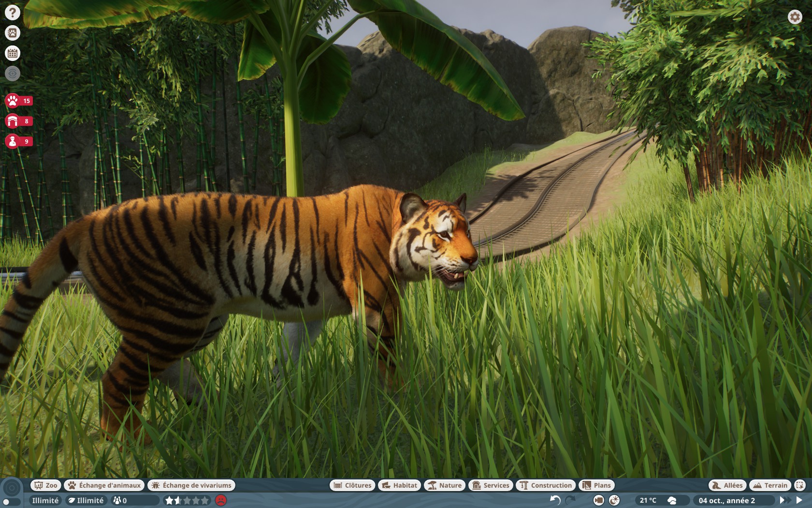
Task: Click the play button for normal speed
Action: point(799,500)
